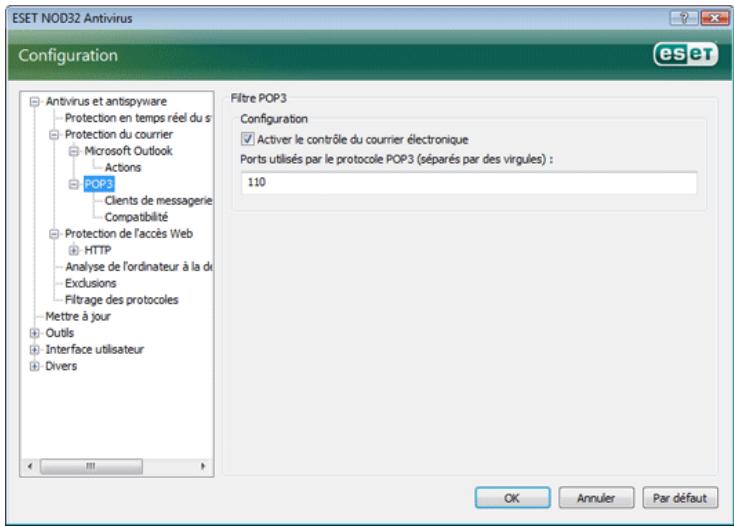Select Interface utilisateur in the tree
Image resolution: width=734 pixels, height=526 pixels.
95,350
